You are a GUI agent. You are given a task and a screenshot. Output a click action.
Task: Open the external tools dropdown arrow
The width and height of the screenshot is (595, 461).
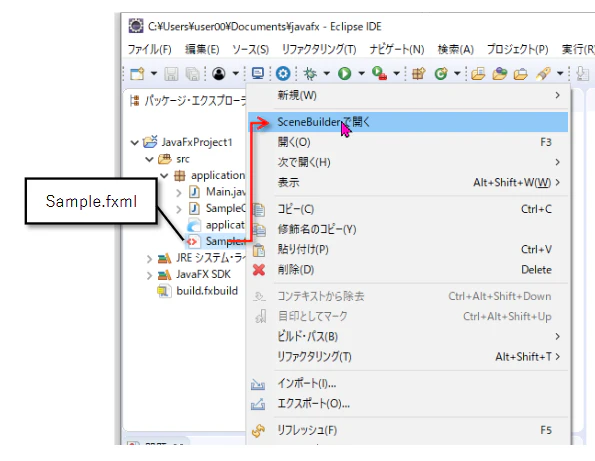(397, 73)
